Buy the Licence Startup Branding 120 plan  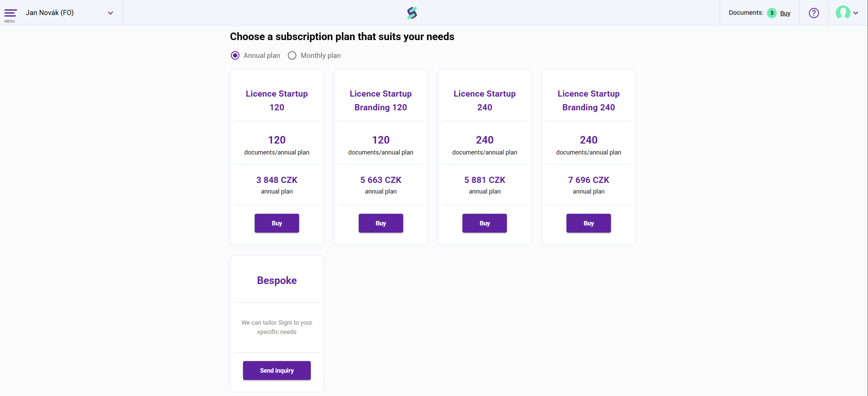pyautogui.click(x=381, y=223)
